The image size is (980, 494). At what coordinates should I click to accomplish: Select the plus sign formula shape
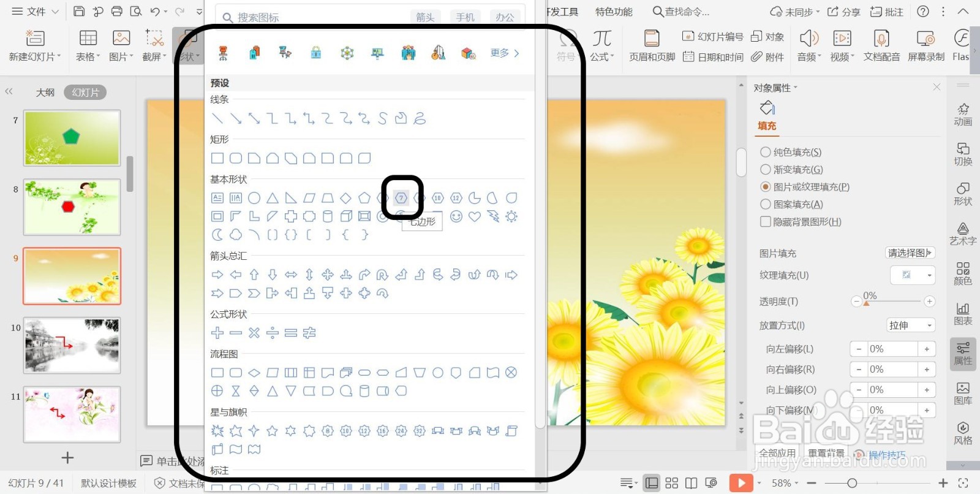click(x=217, y=333)
